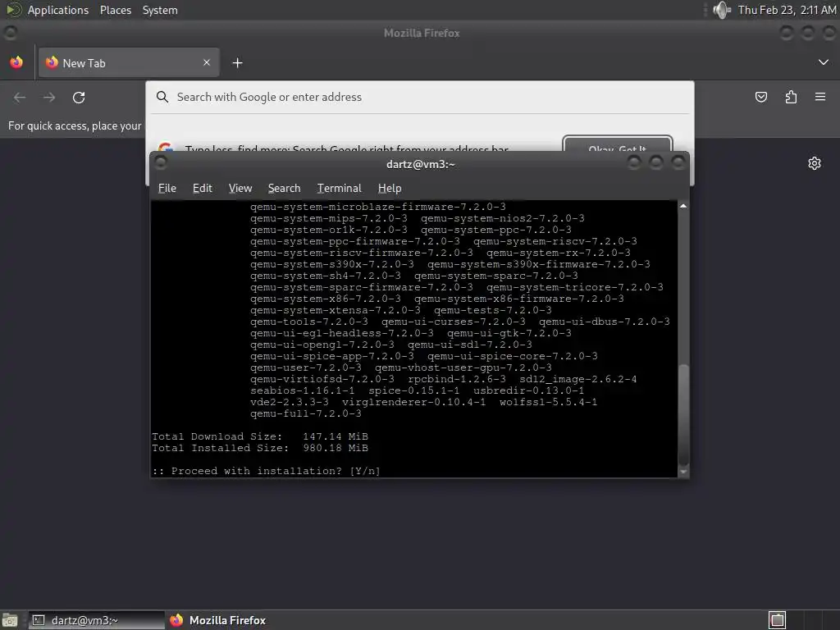The width and height of the screenshot is (840, 630).
Task: Open the Terminal menu in terminal
Action: tap(339, 188)
